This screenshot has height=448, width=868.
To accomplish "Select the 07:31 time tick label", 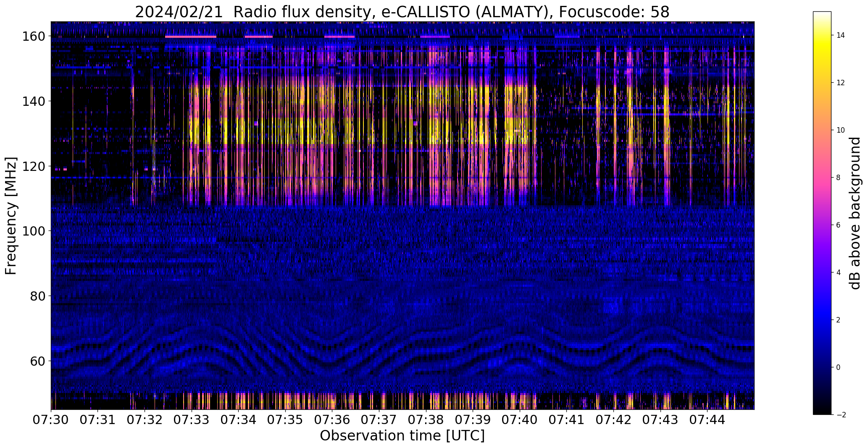I will tap(98, 420).
